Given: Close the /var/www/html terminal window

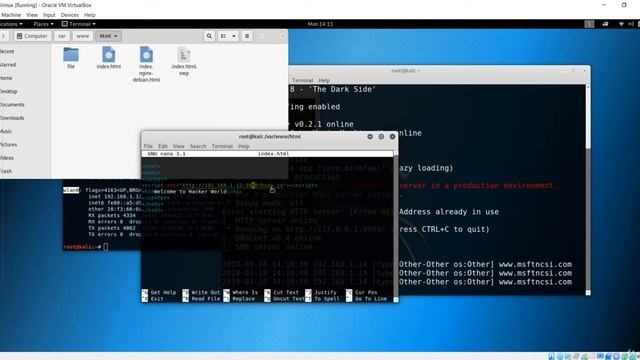Looking at the screenshot, I should coord(393,136).
